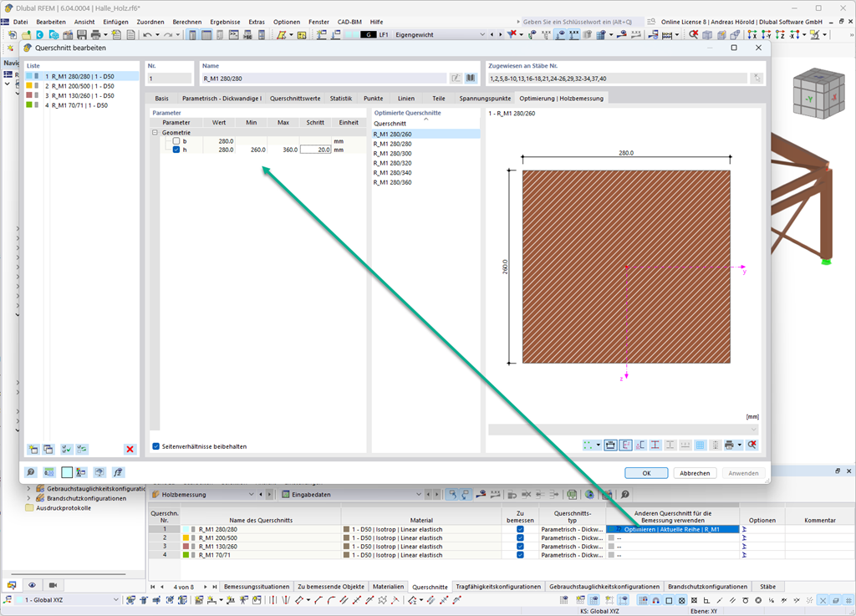This screenshot has height=616, width=856.
Task: Click reset-view magnifier with red X icon
Action: pyautogui.click(x=752, y=445)
